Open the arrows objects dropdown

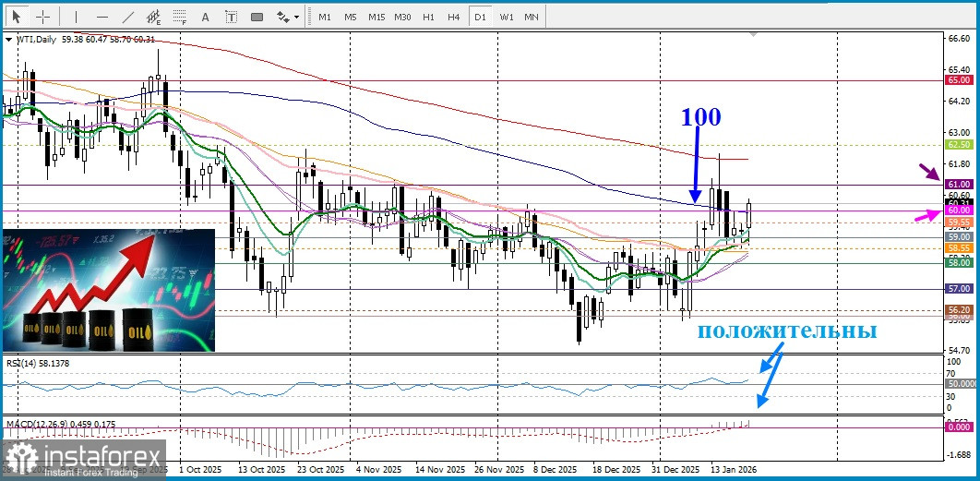tap(288, 17)
